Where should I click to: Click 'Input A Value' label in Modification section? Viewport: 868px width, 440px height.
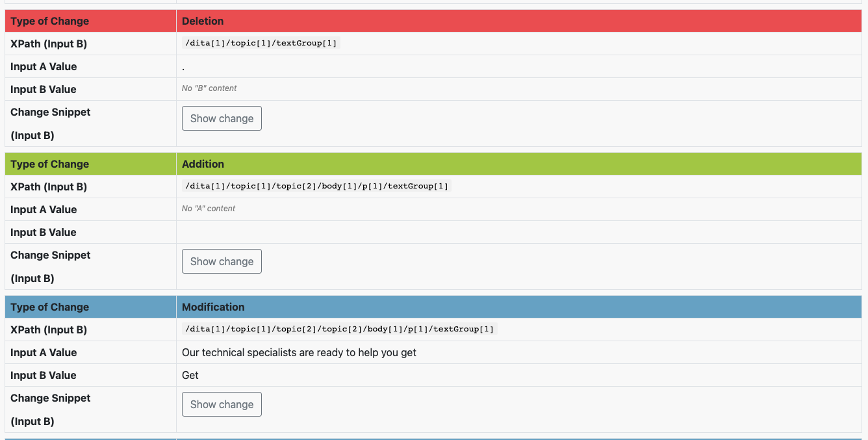[44, 352]
